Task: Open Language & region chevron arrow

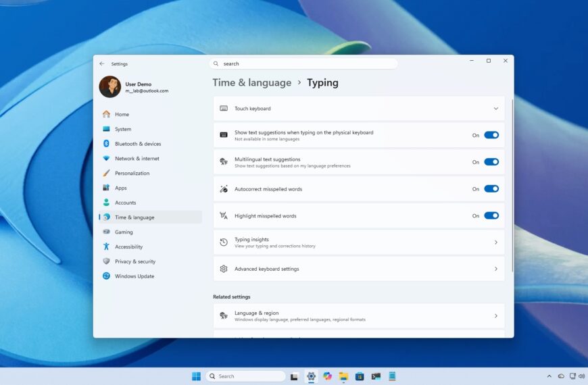Action: 496,315
